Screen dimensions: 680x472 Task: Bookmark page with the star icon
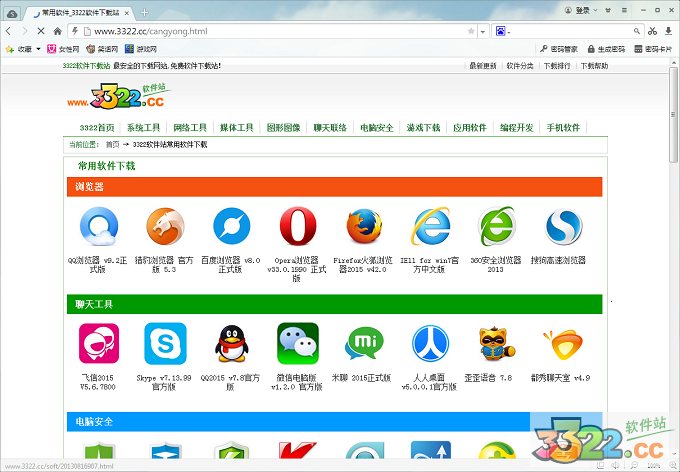click(471, 31)
